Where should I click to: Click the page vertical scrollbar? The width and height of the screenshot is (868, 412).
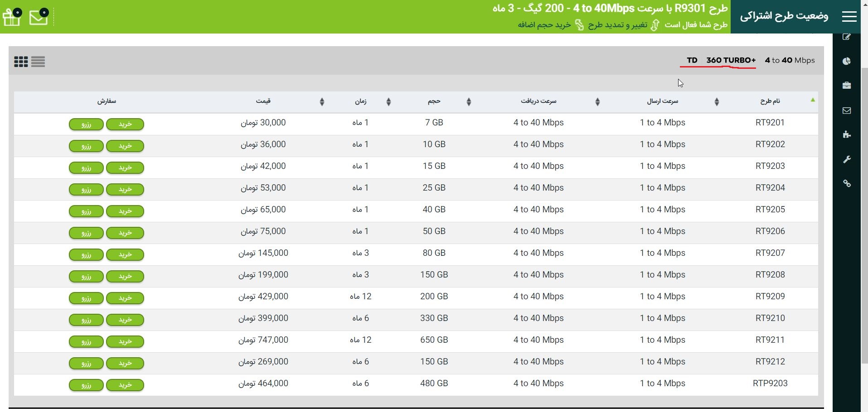864,216
